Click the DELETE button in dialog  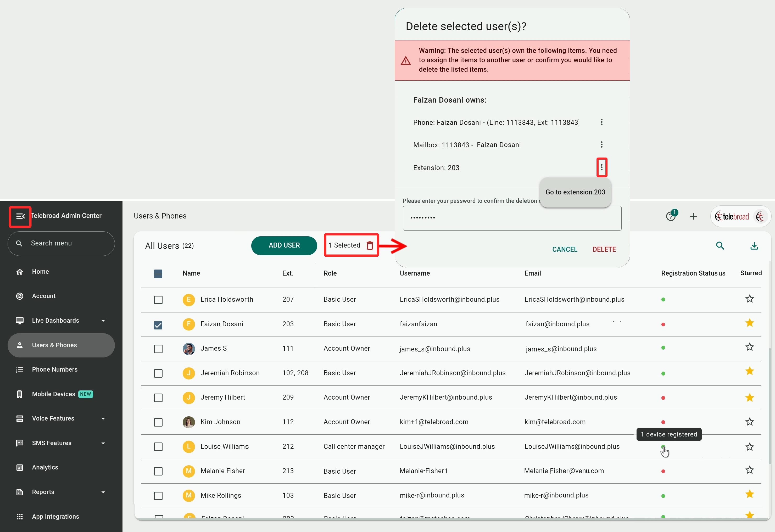click(x=604, y=249)
